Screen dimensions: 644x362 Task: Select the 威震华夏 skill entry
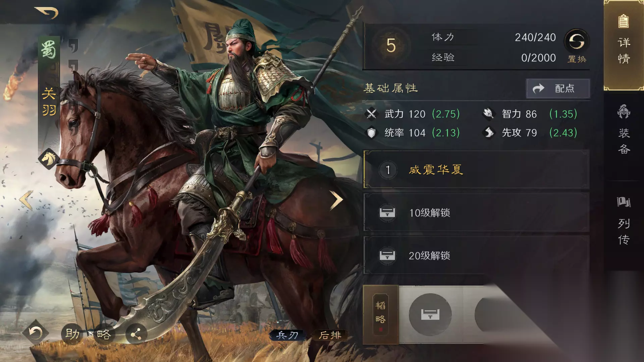476,170
